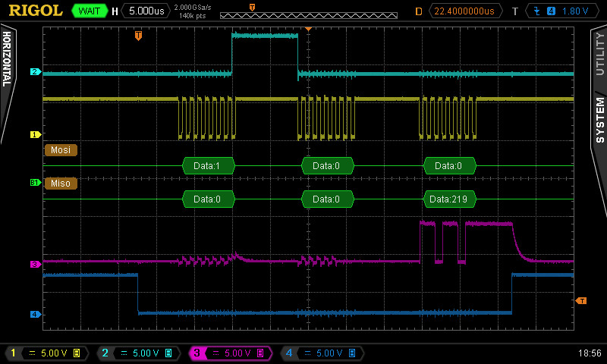Image resolution: width=607 pixels, height=364 pixels.
Task: Open the 1.80 V trigger level setting
Action: click(x=574, y=11)
